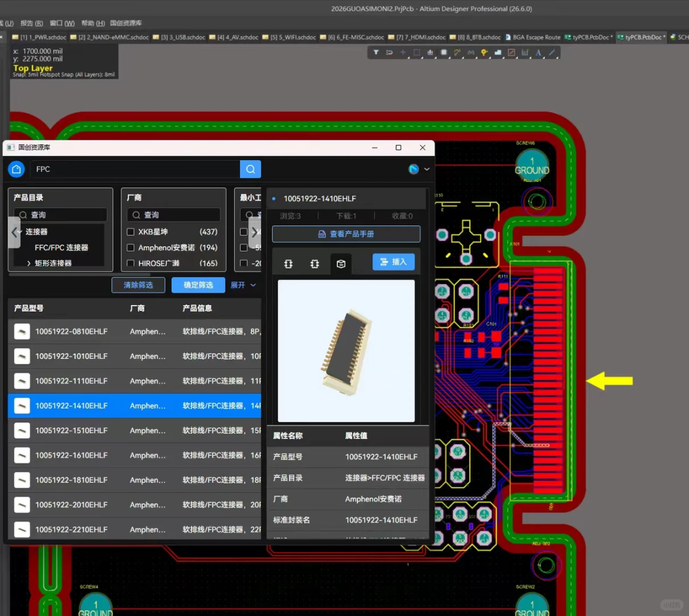The width and height of the screenshot is (689, 616).
Task: Select the plus-shaped move objects tool
Action: [x=403, y=52]
